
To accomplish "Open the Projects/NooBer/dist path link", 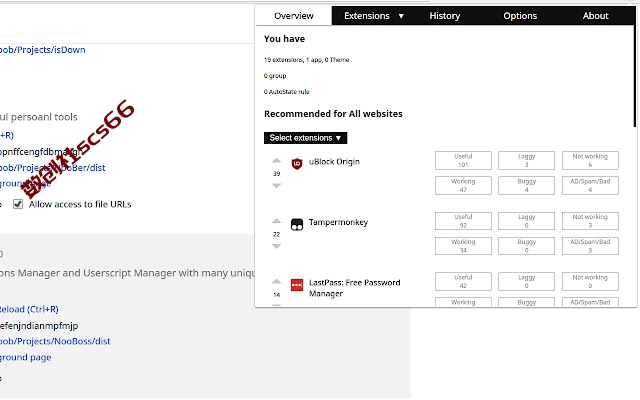I will [x=52, y=168].
